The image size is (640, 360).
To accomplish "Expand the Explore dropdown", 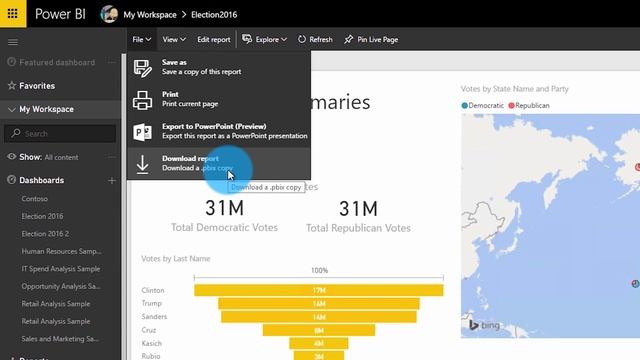I will point(284,40).
